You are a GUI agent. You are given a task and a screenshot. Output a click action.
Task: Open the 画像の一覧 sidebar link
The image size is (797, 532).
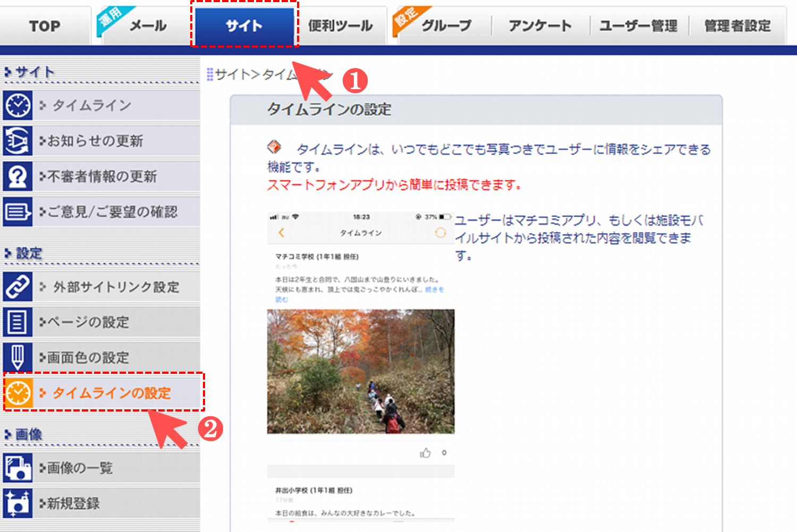pyautogui.click(x=80, y=468)
